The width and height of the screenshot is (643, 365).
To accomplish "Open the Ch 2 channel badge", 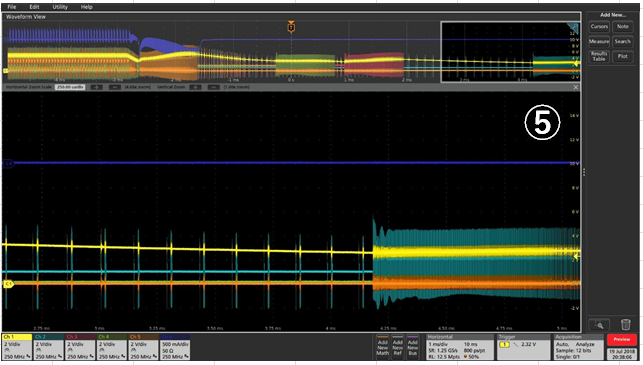I will (48, 347).
